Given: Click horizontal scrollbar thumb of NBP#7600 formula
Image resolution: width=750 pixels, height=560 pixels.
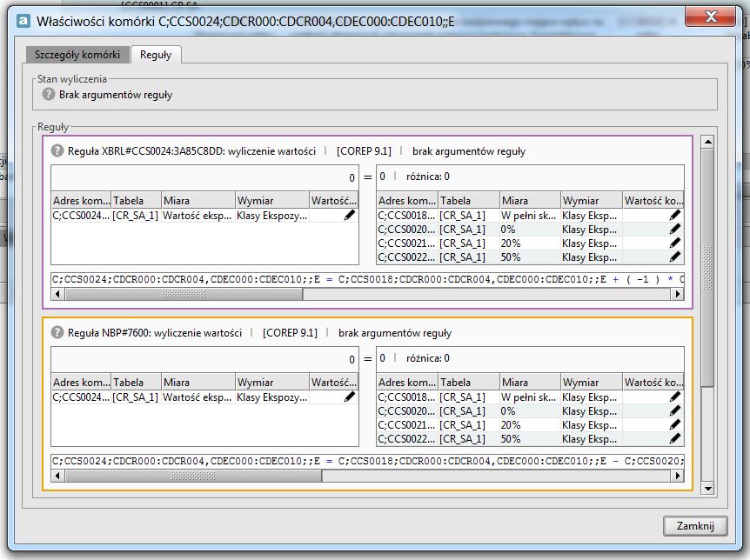Looking at the screenshot, I should click(x=194, y=476).
